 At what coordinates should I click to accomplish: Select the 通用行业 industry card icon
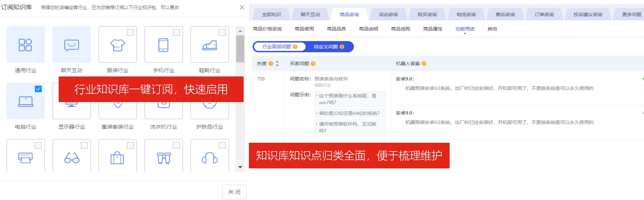click(x=26, y=45)
